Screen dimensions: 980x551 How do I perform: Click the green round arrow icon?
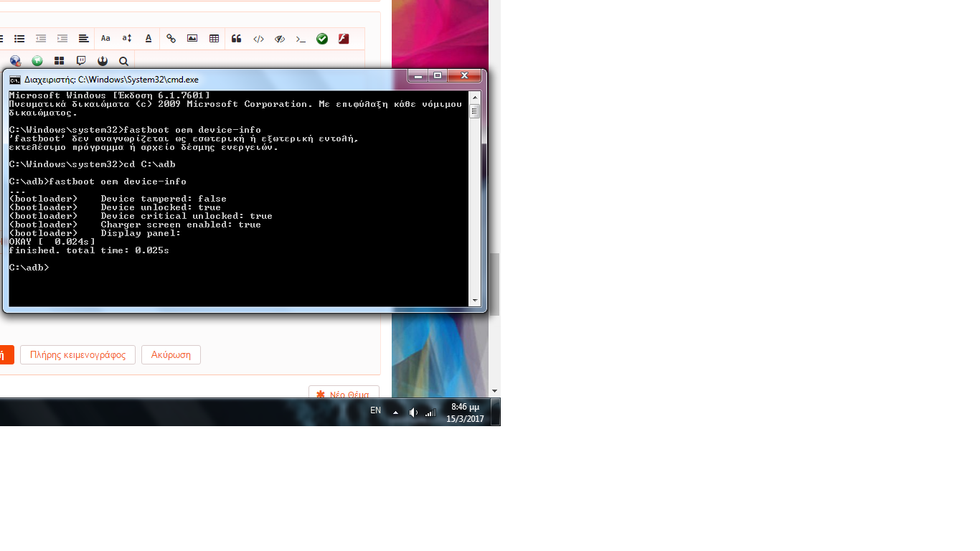(x=37, y=61)
